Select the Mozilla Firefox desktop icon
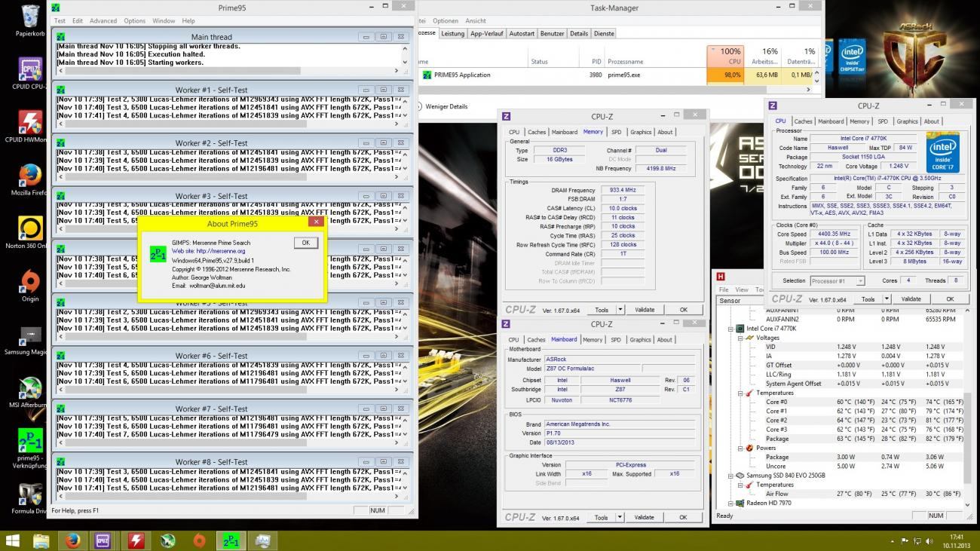980x551 pixels. pos(30,179)
